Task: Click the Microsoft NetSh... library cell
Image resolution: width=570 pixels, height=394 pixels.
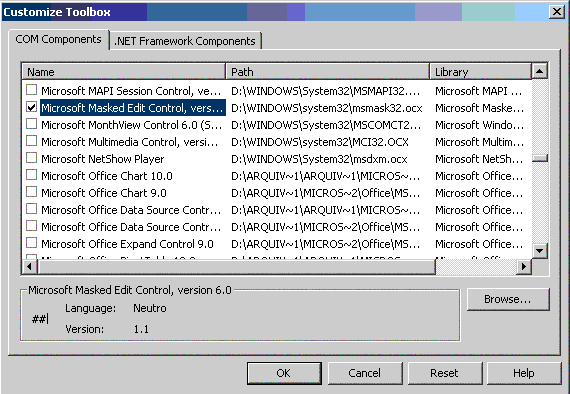Action: pos(479,159)
